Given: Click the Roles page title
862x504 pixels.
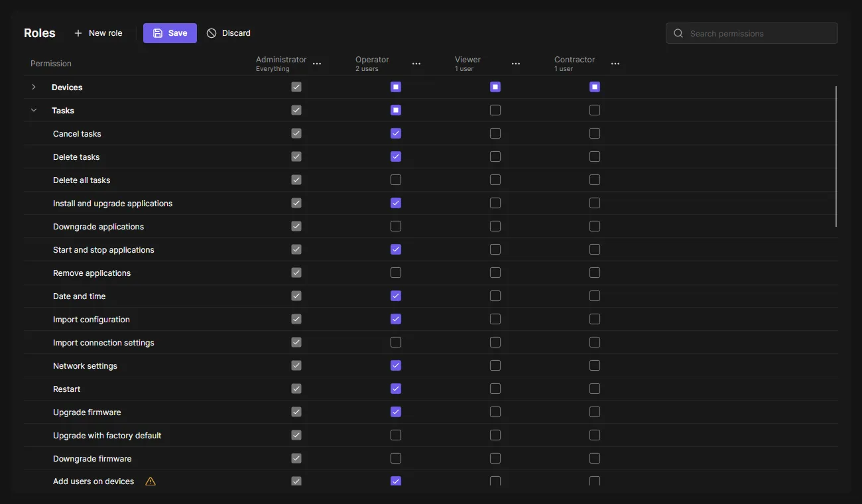Looking at the screenshot, I should pyautogui.click(x=40, y=33).
